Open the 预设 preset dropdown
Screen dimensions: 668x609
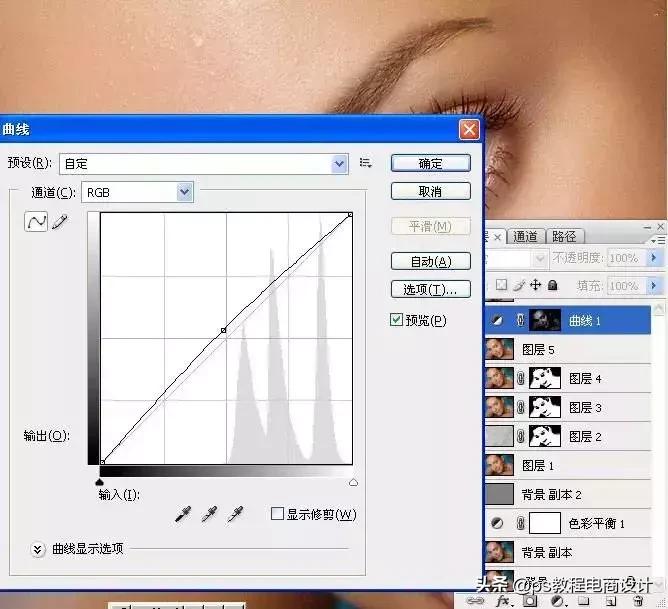tap(339, 164)
